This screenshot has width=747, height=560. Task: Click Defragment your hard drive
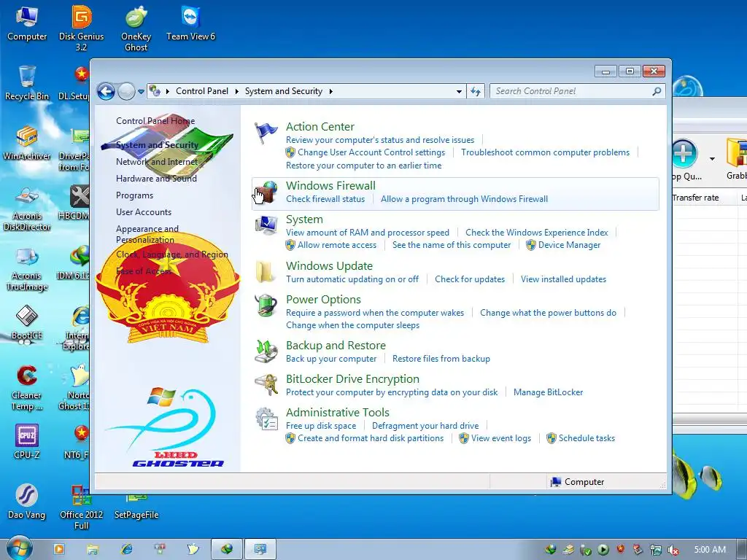tap(425, 426)
